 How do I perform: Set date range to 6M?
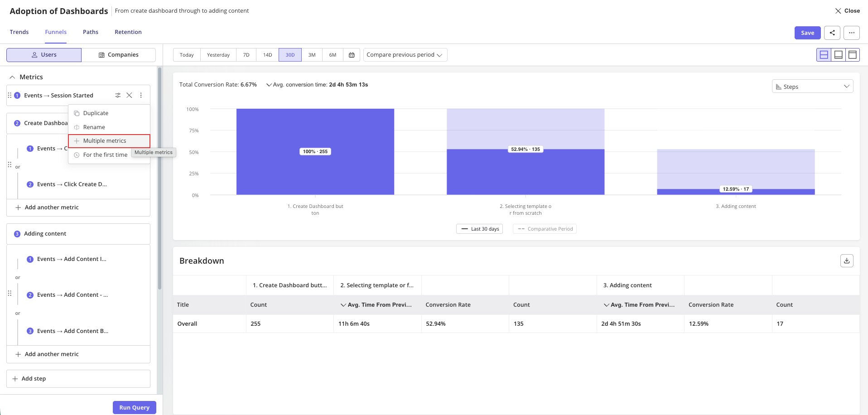333,55
